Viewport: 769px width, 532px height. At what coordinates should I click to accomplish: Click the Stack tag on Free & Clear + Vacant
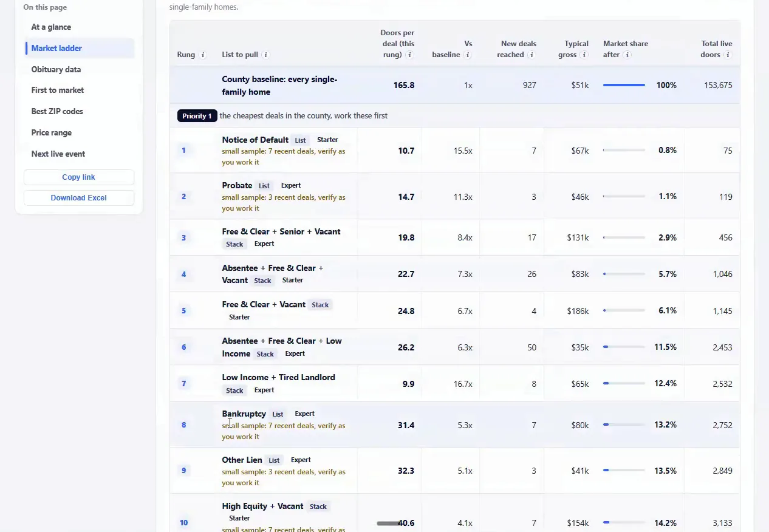[320, 305]
